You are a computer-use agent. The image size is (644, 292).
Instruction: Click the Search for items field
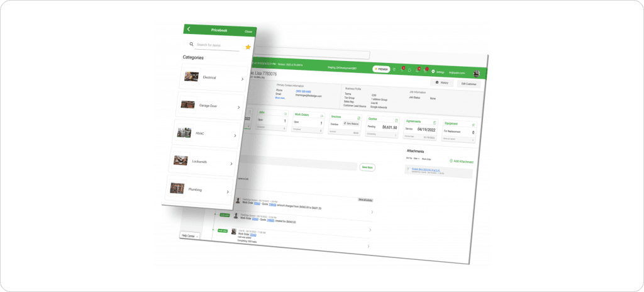tap(218, 45)
